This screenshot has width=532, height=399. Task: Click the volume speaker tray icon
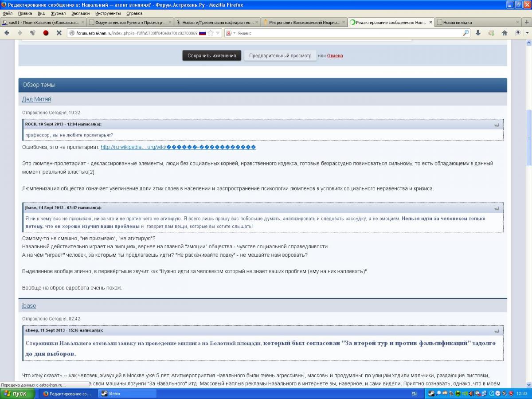point(471,393)
